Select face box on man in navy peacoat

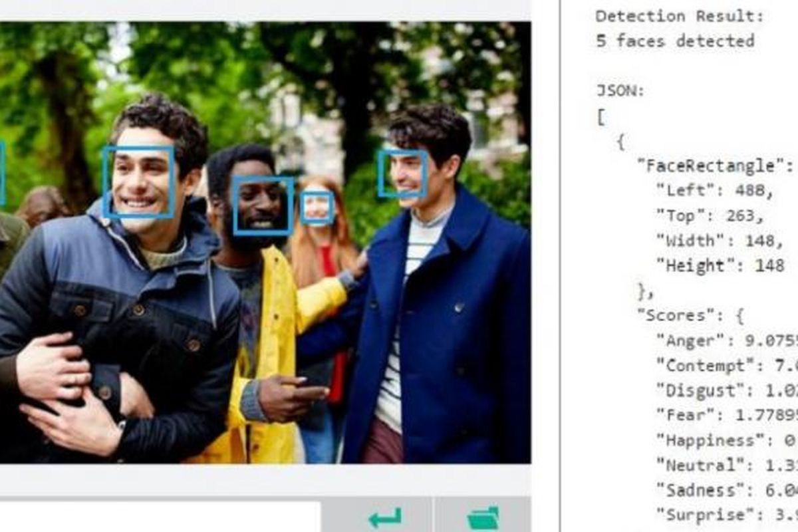click(402, 174)
